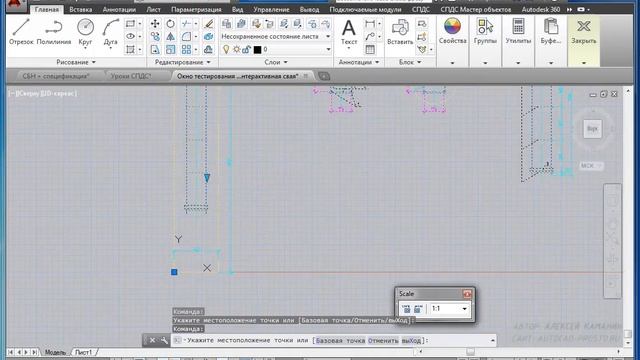Click the layer properties manager icon

tap(226, 24)
